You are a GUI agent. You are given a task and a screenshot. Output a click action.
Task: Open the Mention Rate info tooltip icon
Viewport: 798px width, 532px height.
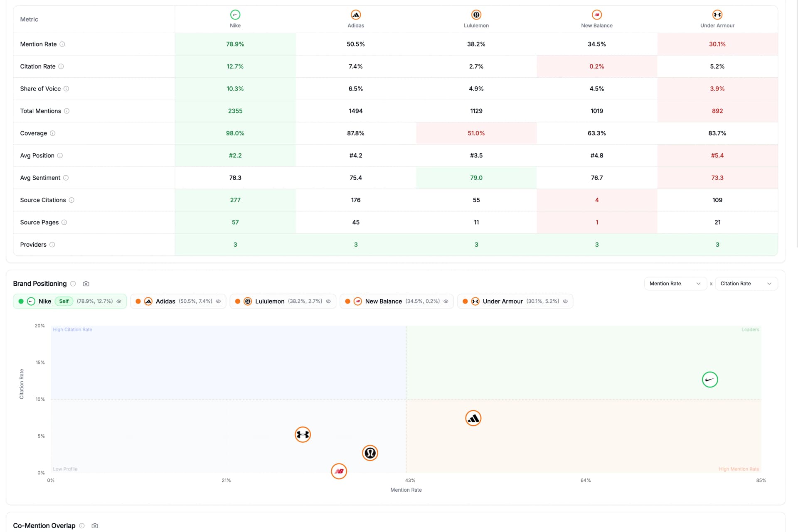pos(62,44)
